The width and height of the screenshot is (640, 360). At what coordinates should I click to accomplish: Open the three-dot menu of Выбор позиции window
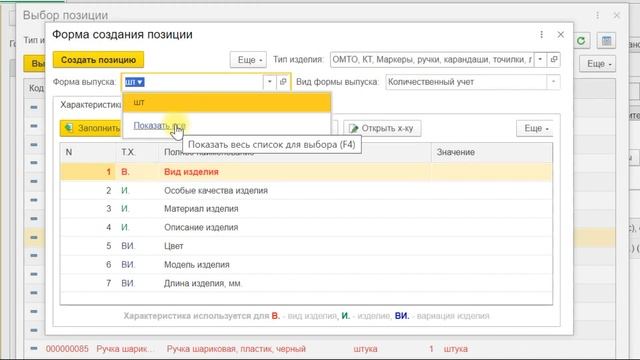pos(598,16)
